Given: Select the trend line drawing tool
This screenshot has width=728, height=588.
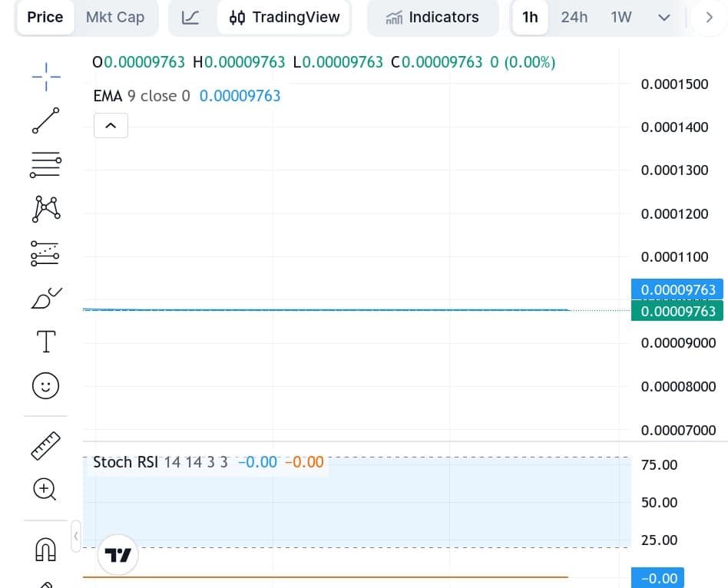Looking at the screenshot, I should pos(45,121).
